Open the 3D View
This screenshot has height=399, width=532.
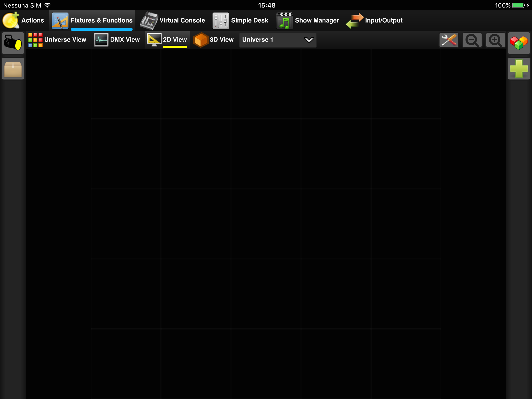click(x=214, y=40)
